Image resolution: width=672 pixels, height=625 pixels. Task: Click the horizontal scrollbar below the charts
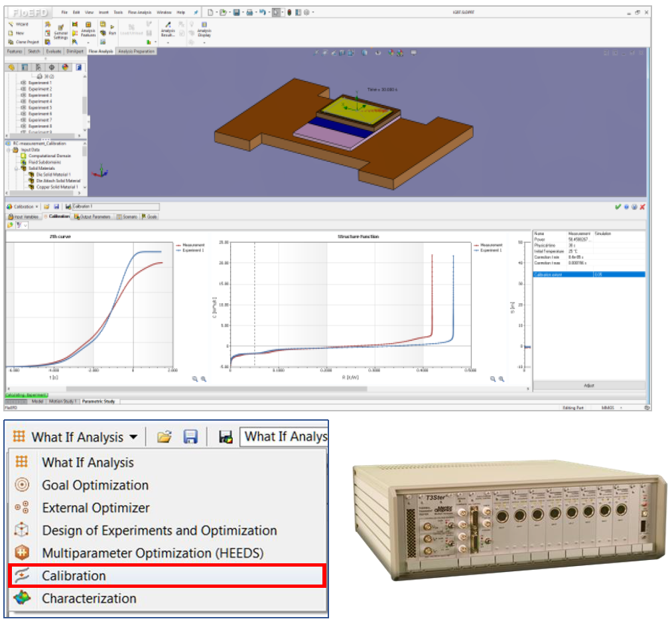pos(216,389)
